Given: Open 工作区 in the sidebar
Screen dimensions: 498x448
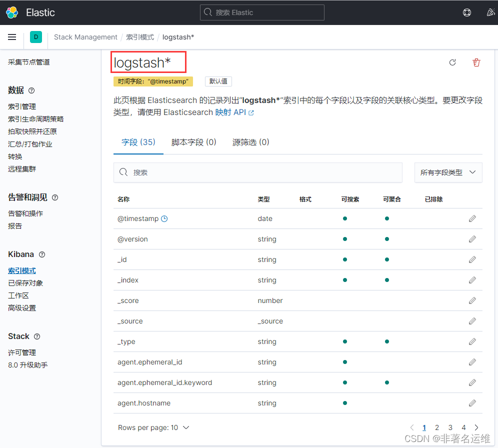Looking at the screenshot, I should pyautogui.click(x=18, y=295).
